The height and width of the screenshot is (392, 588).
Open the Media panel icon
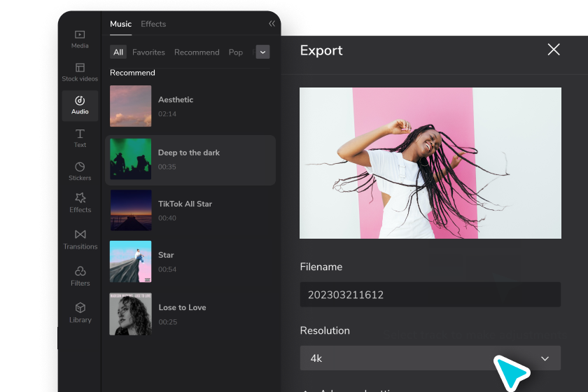80,38
